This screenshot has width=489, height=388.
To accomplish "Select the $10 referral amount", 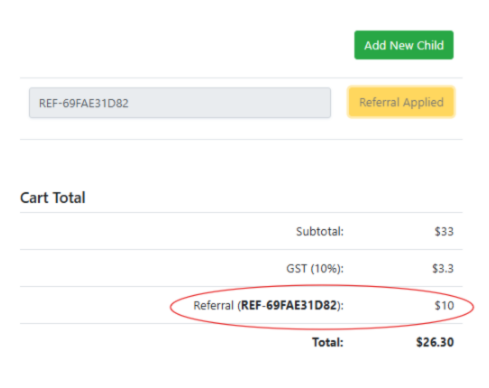I will coord(444,305).
